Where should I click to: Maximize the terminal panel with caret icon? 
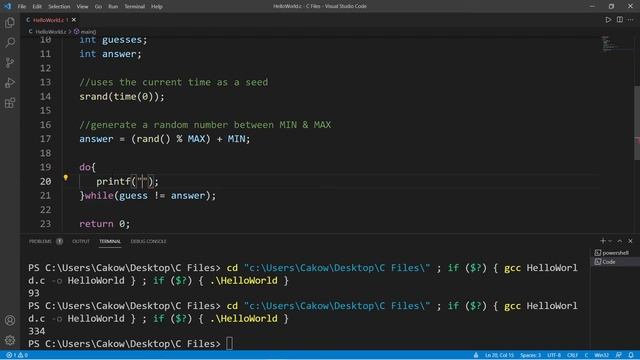(x=620, y=241)
